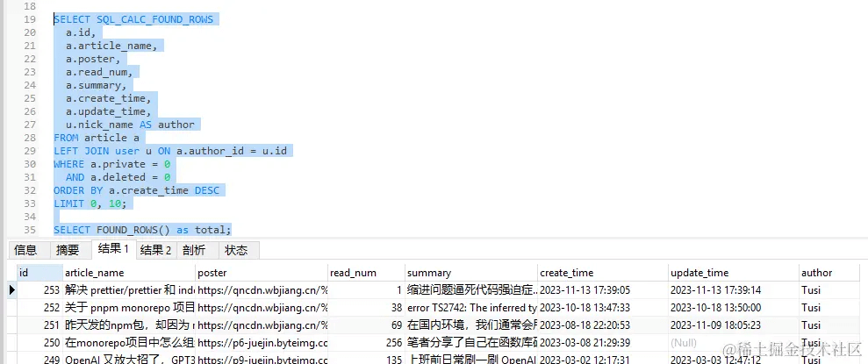Click line number 28 in gutter
This screenshot has height=364, width=868.
(x=30, y=138)
